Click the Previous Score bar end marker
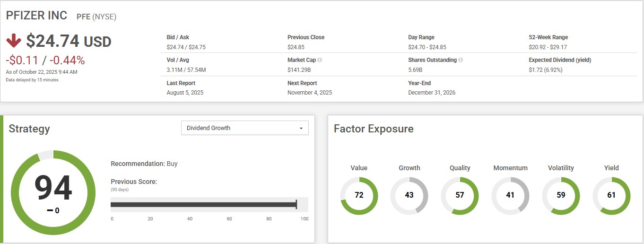This screenshot has height=244, width=644. 296,204
